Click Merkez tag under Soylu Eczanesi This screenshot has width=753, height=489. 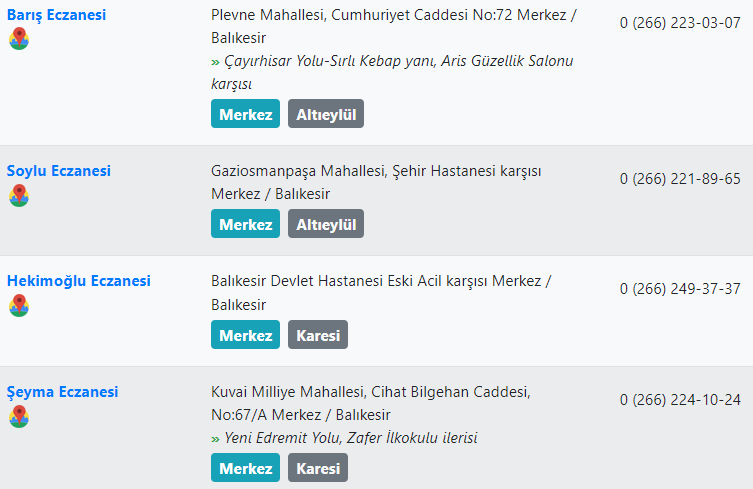[245, 224]
